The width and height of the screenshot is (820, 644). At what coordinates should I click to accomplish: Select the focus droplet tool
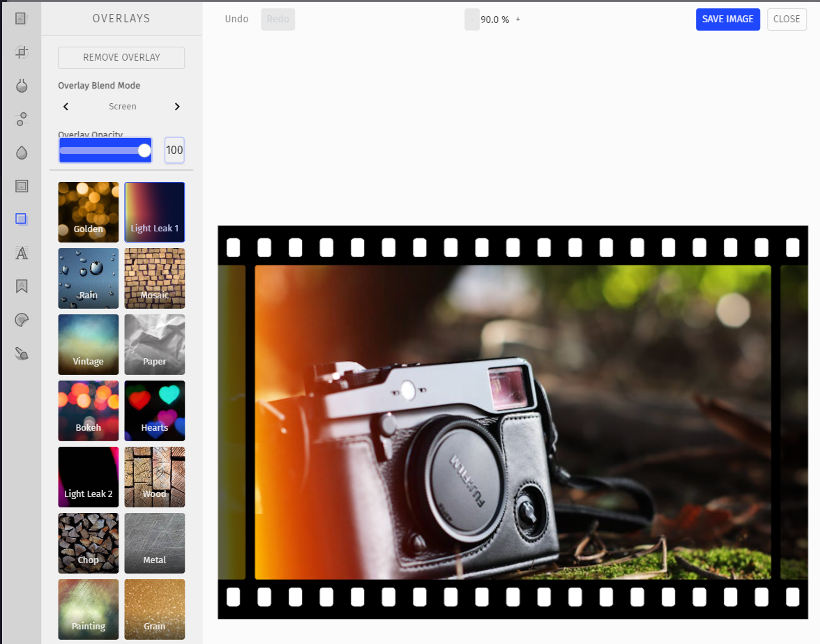(x=22, y=153)
